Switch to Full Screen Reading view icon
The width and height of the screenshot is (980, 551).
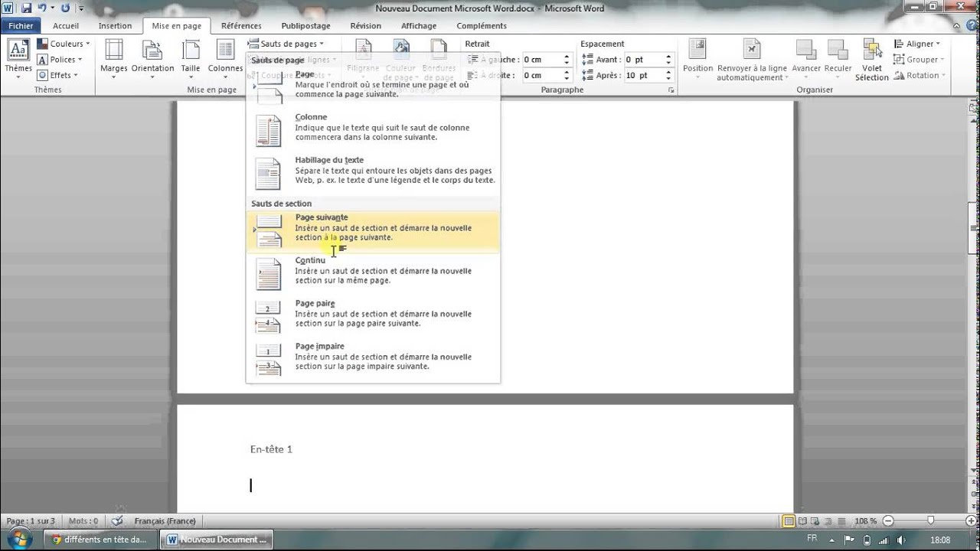[802, 521]
